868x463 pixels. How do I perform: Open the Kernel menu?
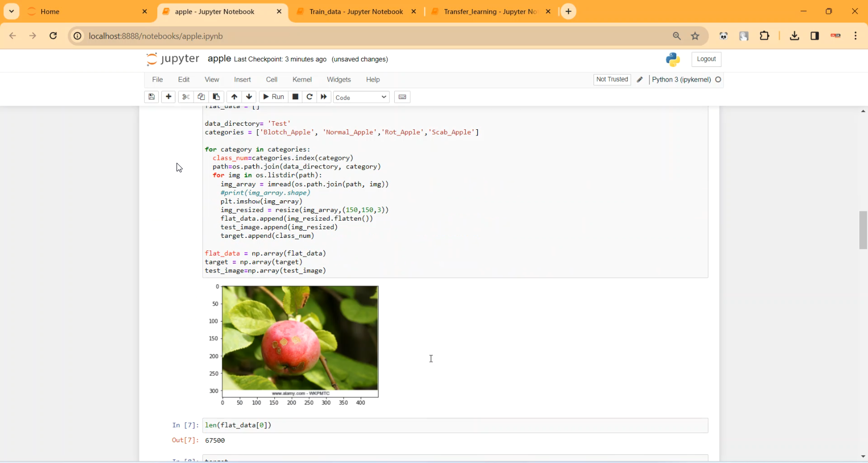pyautogui.click(x=302, y=80)
